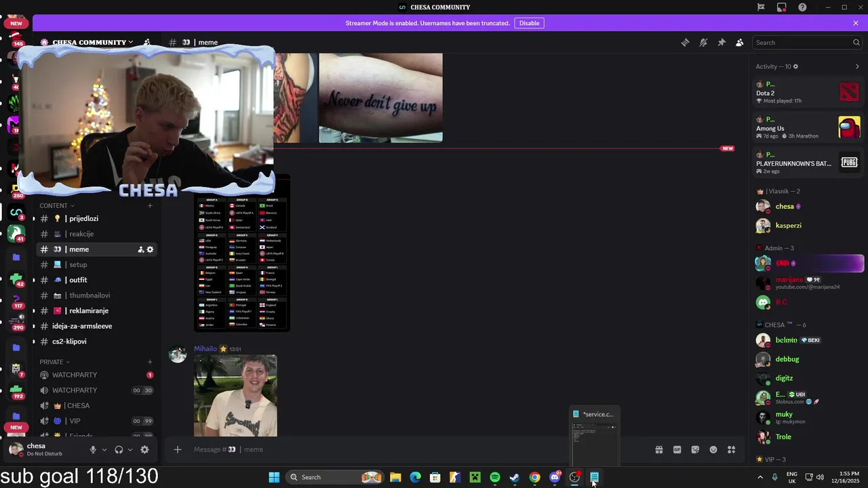Viewport: 868px width, 488px height.
Task: Join WATCHPARTY stage channel with 1 badge
Action: pos(98,375)
